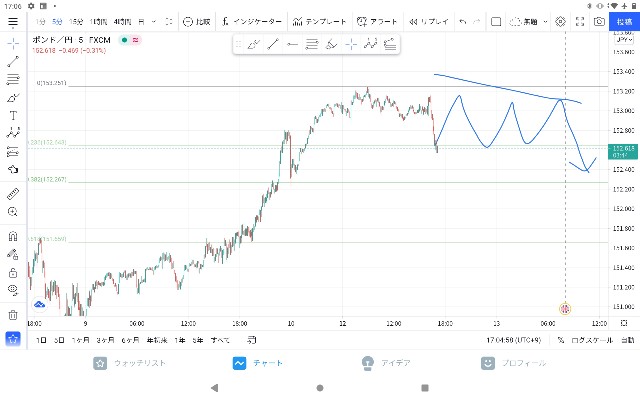
Task: Select horizontal ray in floating favorites toolbar
Action: [292, 44]
